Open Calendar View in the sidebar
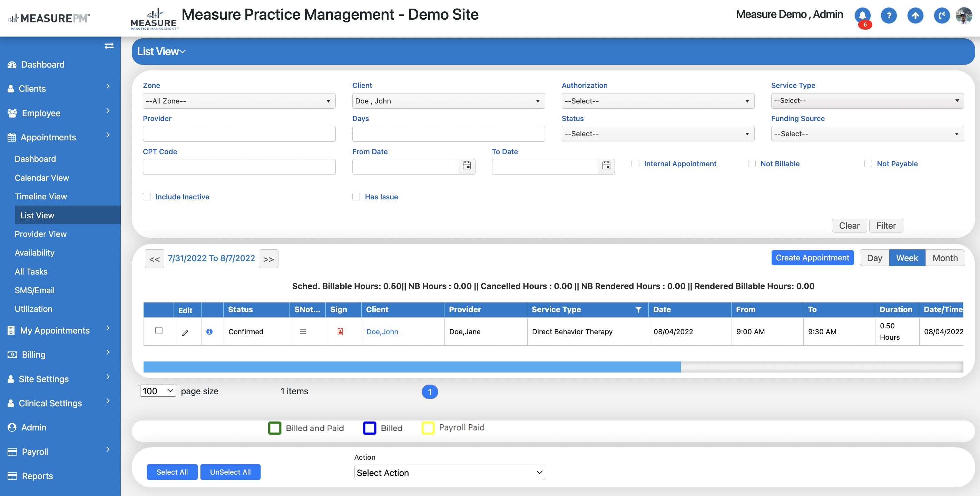 click(x=42, y=178)
